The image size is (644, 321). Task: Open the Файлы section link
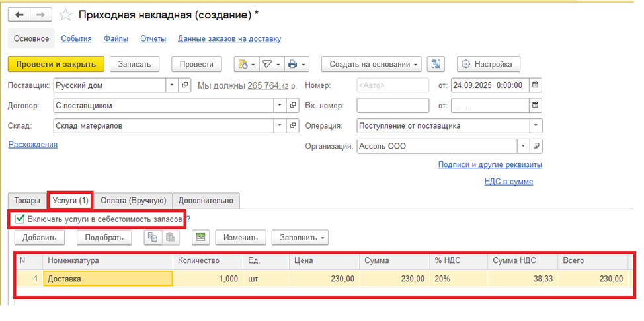pyautogui.click(x=116, y=38)
